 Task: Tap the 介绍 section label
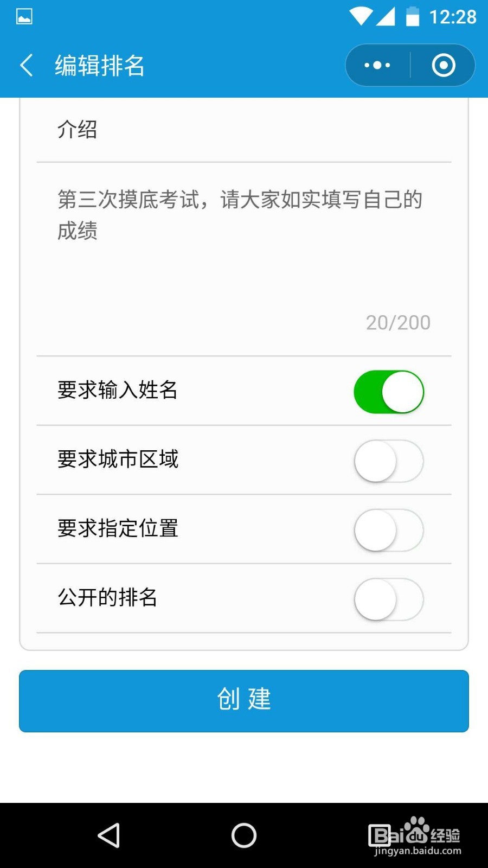(78, 129)
